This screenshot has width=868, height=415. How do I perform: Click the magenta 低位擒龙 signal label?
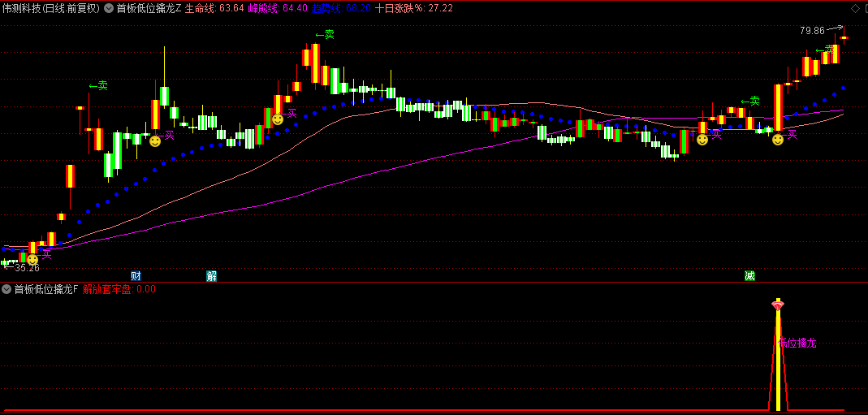click(x=797, y=343)
